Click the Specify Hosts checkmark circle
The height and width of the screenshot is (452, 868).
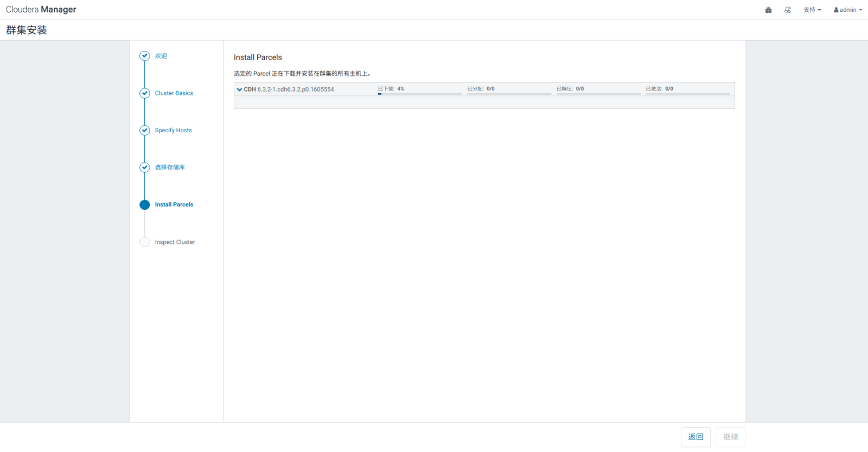point(145,130)
